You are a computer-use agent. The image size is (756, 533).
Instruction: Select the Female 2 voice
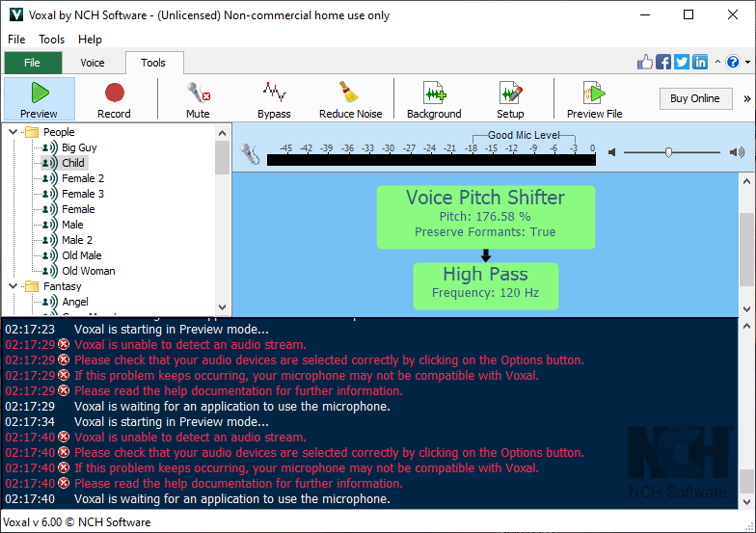pyautogui.click(x=83, y=178)
